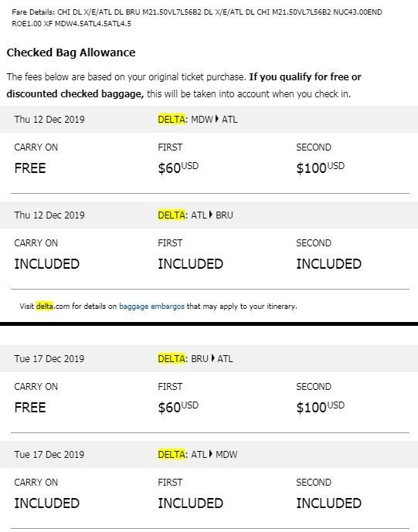Click the $100 second bag fee for BRU-ATL
The width and height of the screenshot is (418, 532).
click(320, 407)
